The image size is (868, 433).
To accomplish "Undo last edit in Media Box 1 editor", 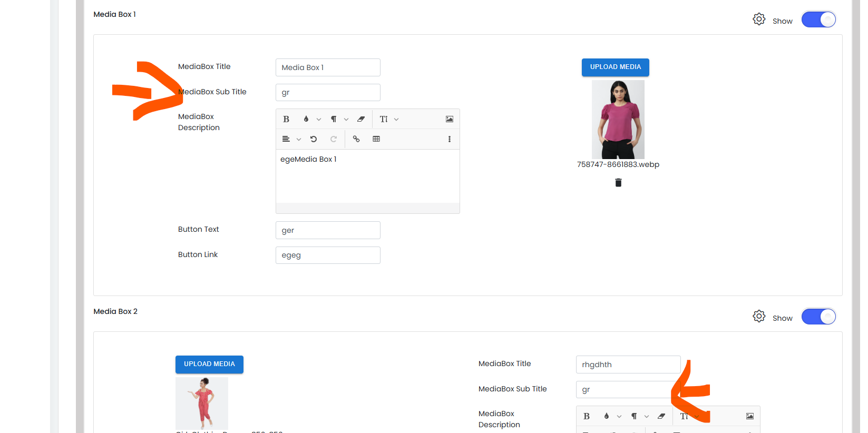I will point(314,139).
